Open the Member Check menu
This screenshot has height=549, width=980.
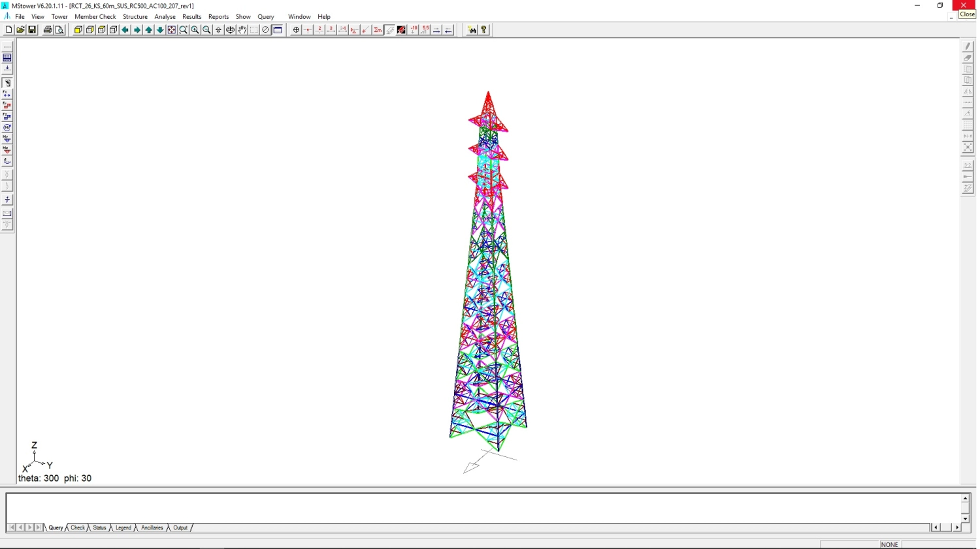(x=95, y=16)
